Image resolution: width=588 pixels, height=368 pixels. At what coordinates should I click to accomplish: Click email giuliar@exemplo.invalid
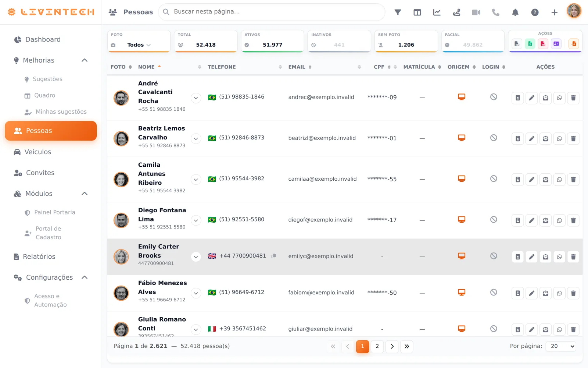point(320,329)
